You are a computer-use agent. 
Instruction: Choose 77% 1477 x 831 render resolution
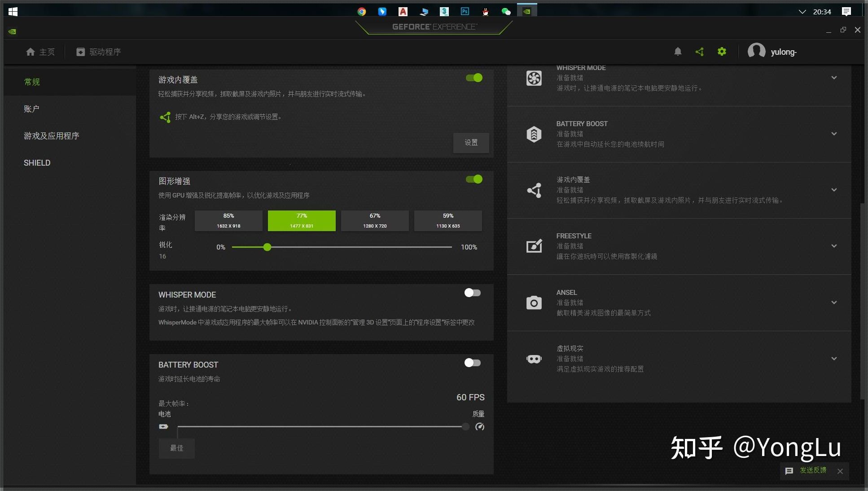click(x=302, y=221)
